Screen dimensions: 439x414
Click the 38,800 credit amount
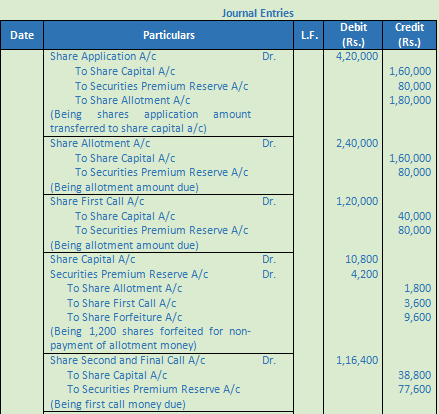pos(414,375)
